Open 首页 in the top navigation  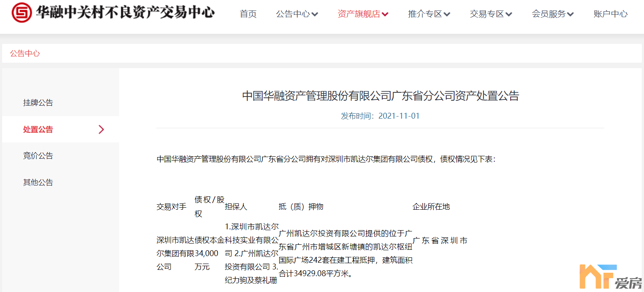(248, 14)
